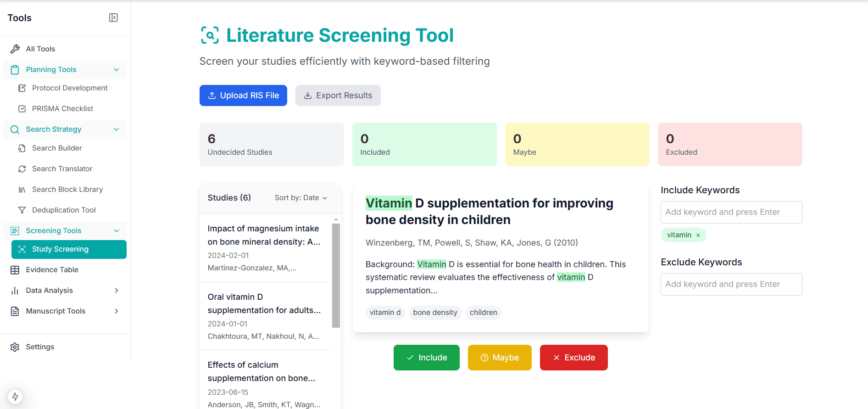Click the lightning bolt icon at bottom left
Viewport: 868px width, 409px height.
pos(15,397)
